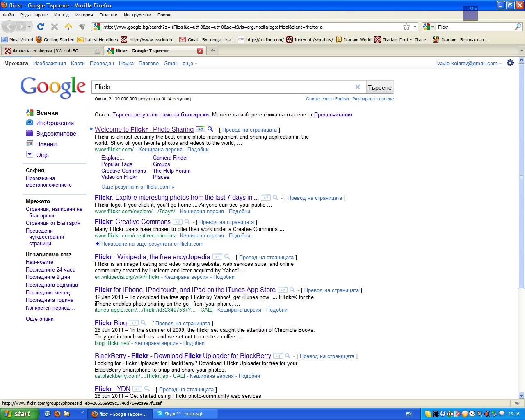Toggle +1 on Flickr Creative Commons result
This screenshot has height=420, width=525.
click(x=177, y=222)
